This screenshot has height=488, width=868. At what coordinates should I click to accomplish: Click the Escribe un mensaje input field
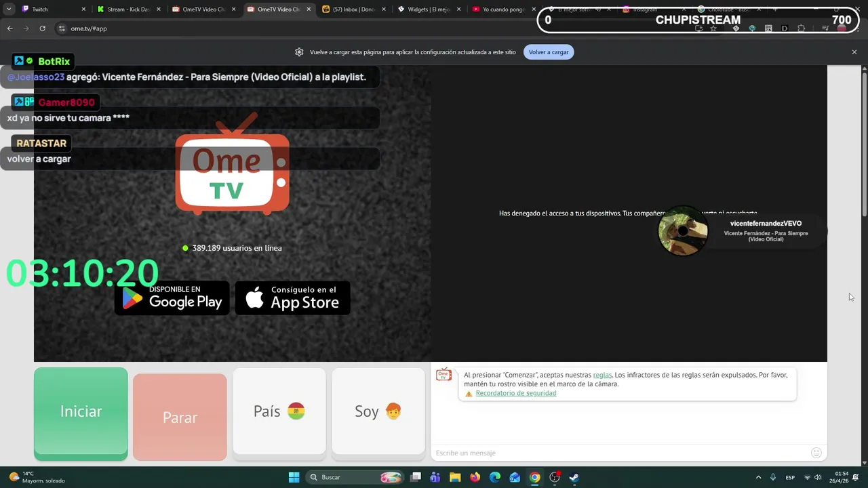pyautogui.click(x=620, y=453)
